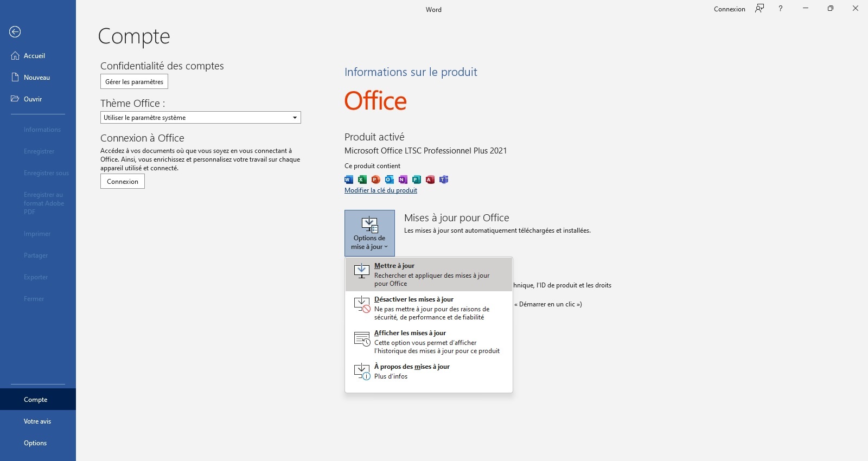Select Nouveau in the sidebar
Viewport: 868px width, 461px height.
coord(38,78)
